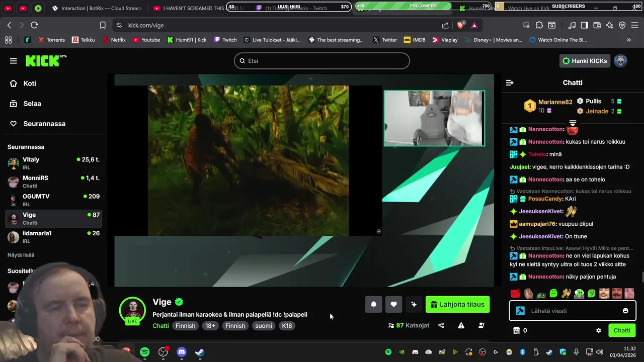This screenshot has height=362, width=644.
Task: Switch to the Interaction | BotRix tab
Action: coord(97,9)
